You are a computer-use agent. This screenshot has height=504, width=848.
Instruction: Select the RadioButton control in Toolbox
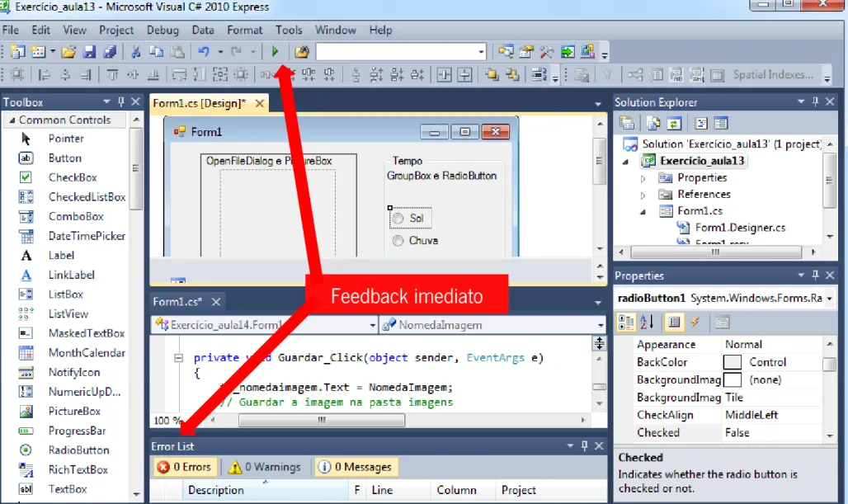click(78, 450)
